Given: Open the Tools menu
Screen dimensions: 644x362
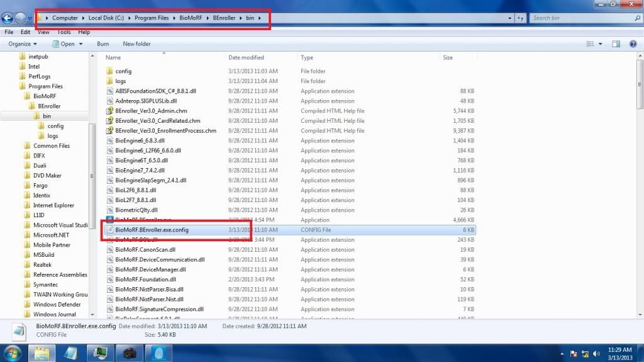Looking at the screenshot, I should click(x=64, y=32).
